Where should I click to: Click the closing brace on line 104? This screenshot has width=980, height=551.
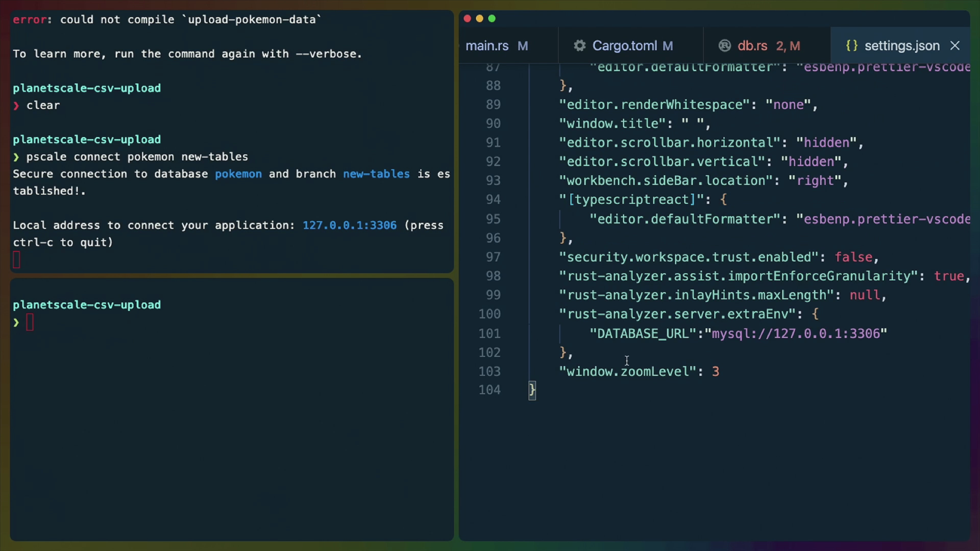pos(532,390)
